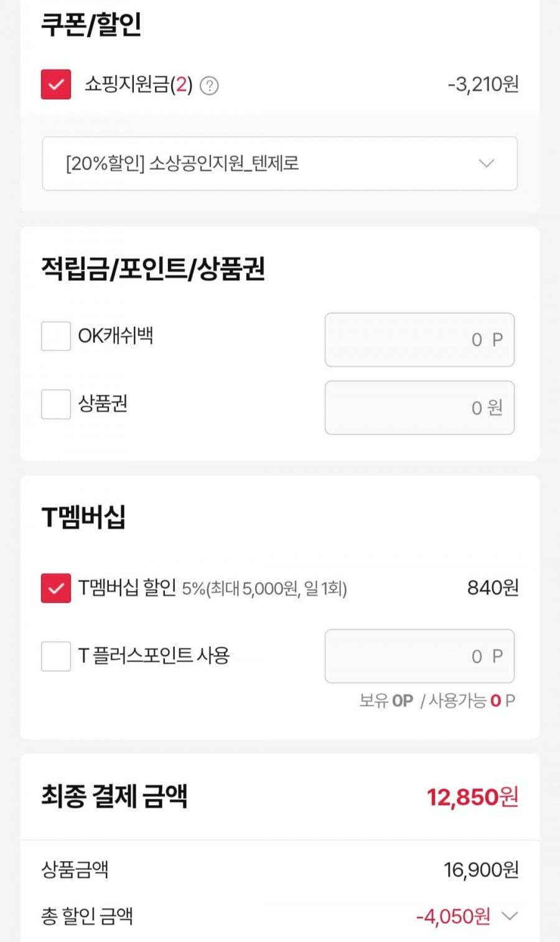Click the chevron arrow in the coupon selector
Screen dimensions: 560x942
click(x=486, y=164)
